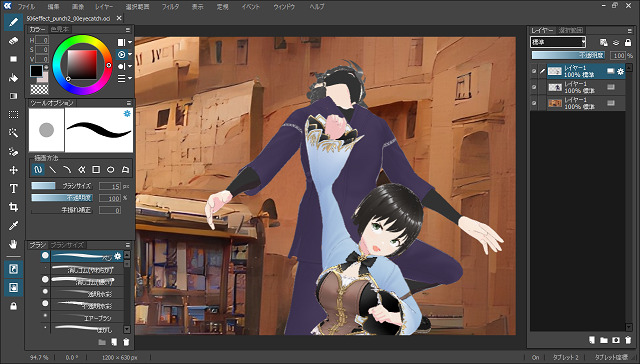Open the layer blend mode dropdown 標準

tap(558, 42)
